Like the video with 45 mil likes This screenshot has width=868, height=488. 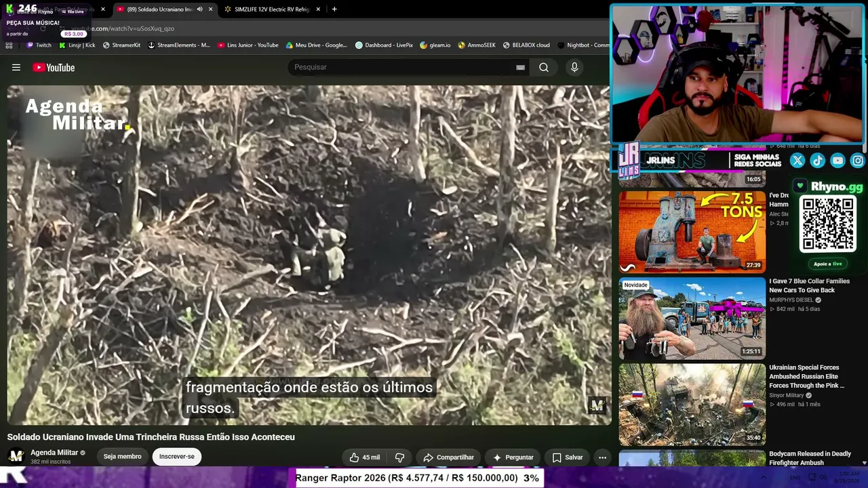point(365,457)
